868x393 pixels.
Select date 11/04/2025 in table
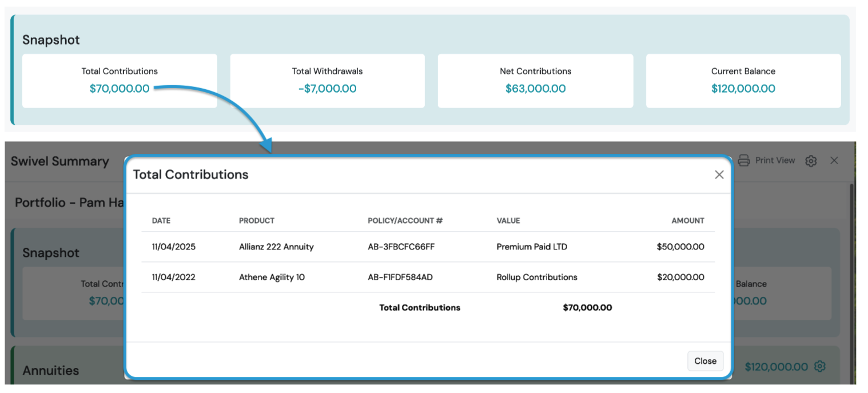(x=174, y=247)
